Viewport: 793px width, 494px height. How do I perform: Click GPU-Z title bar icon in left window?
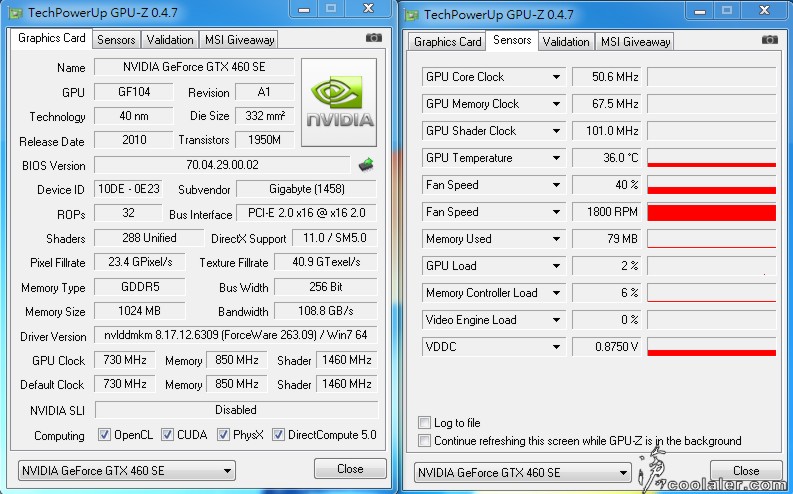(x=16, y=14)
